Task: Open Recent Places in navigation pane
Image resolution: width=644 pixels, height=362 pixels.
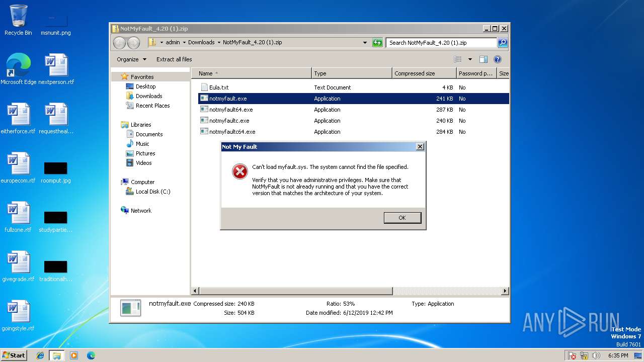Action: coord(152,106)
